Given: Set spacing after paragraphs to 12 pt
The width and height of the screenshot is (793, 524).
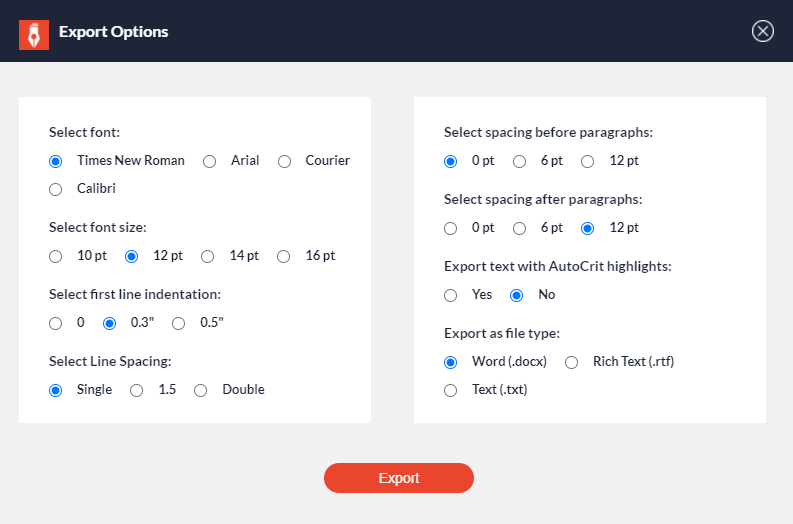Looking at the screenshot, I should (588, 229).
